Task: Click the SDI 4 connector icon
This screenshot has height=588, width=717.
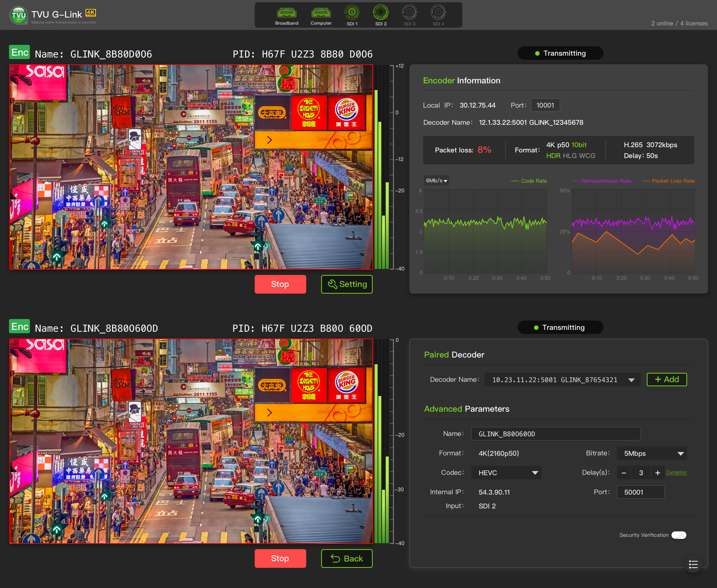Action: pyautogui.click(x=438, y=13)
